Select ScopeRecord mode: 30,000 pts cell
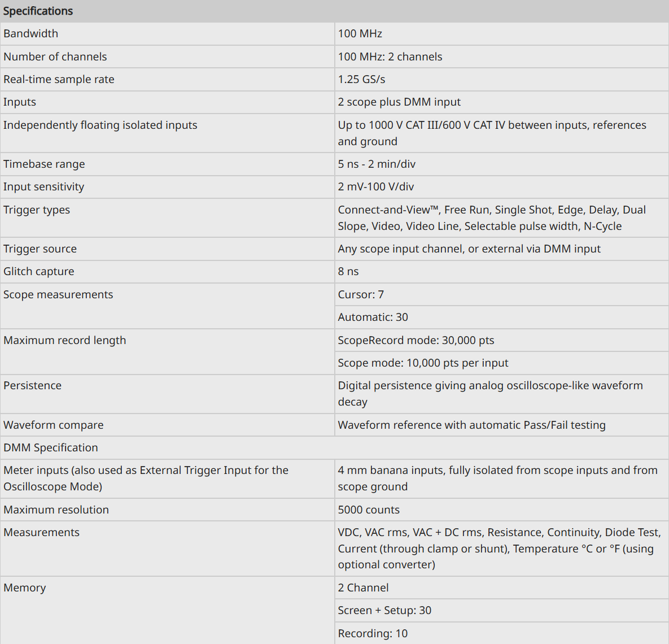Image resolution: width=669 pixels, height=644 pixels. point(502,341)
